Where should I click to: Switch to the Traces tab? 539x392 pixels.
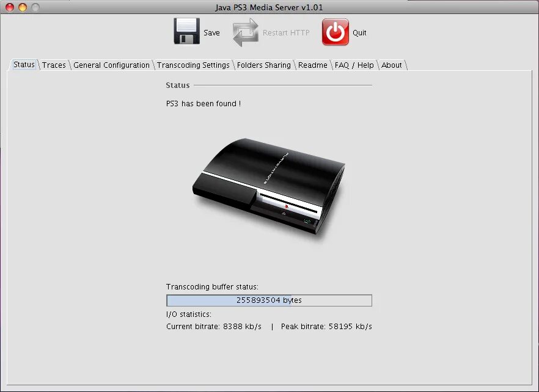click(54, 65)
